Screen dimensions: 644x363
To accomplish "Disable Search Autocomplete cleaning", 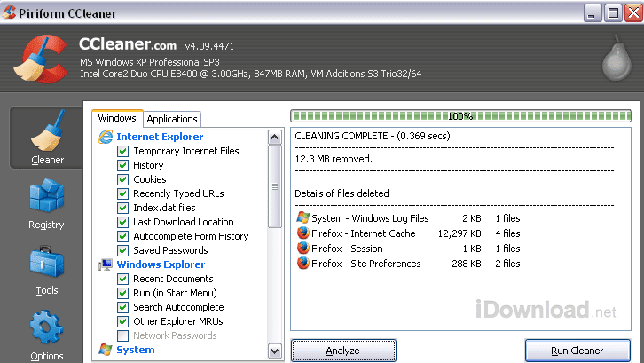I will [122, 307].
